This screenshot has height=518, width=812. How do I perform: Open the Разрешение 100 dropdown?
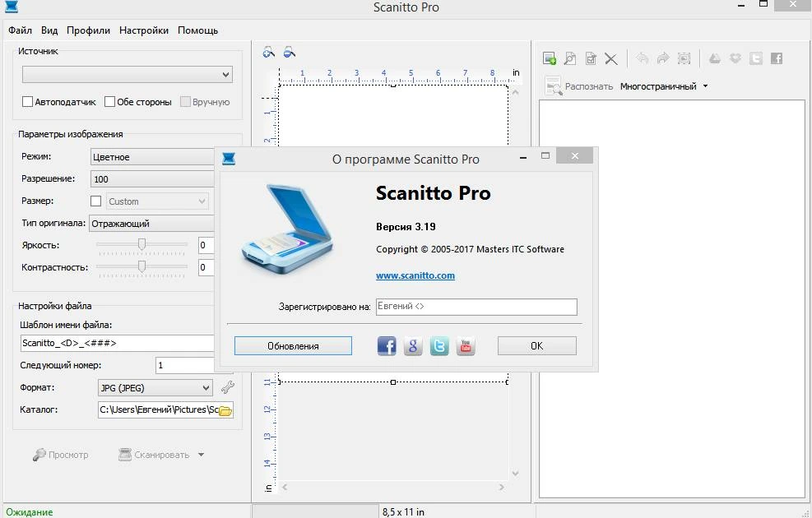coord(152,179)
